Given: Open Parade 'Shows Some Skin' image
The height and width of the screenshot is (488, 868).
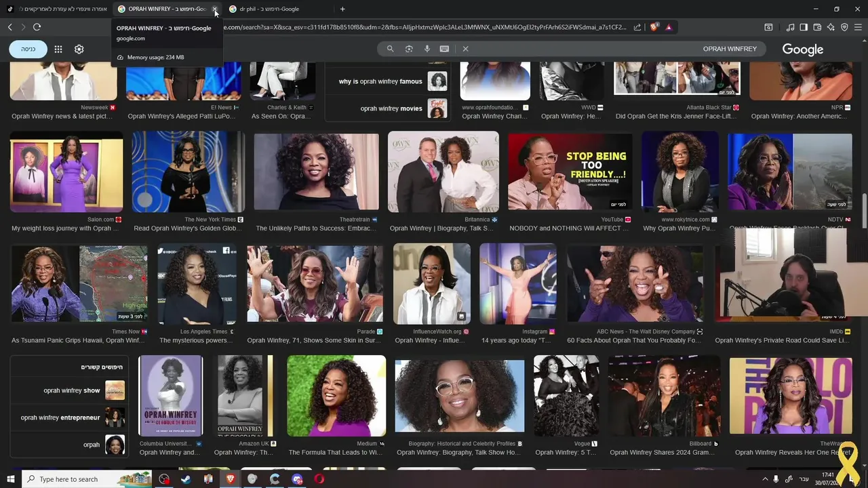Looking at the screenshot, I should [x=315, y=284].
